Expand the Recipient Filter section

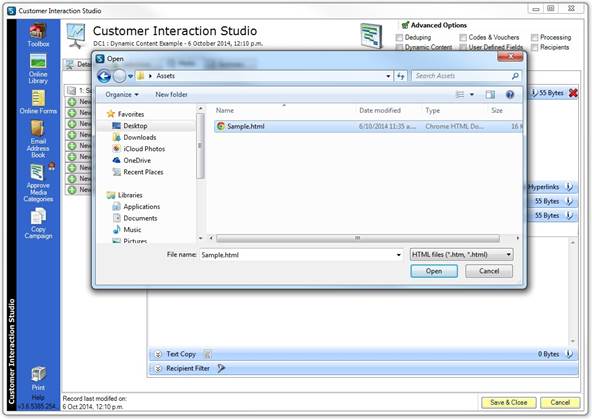coord(159,368)
